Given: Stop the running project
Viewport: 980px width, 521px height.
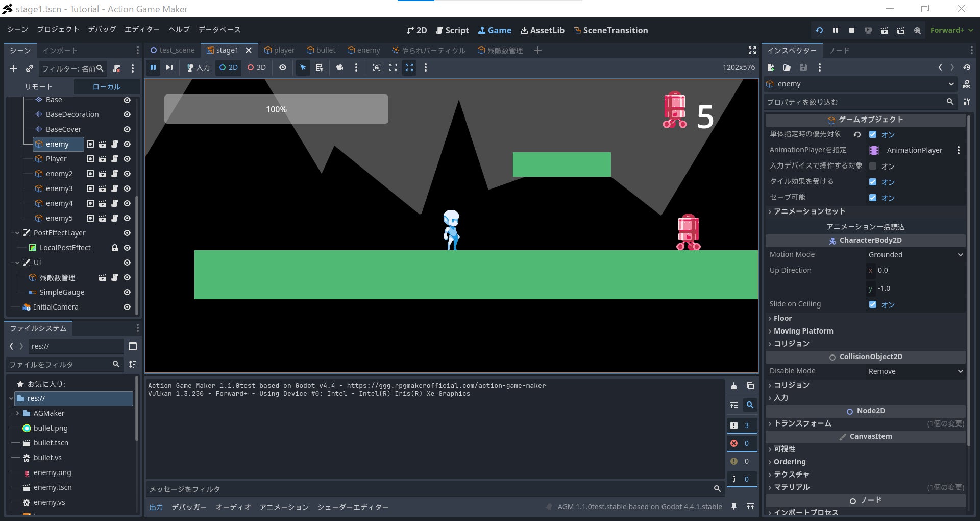Looking at the screenshot, I should pyautogui.click(x=851, y=30).
